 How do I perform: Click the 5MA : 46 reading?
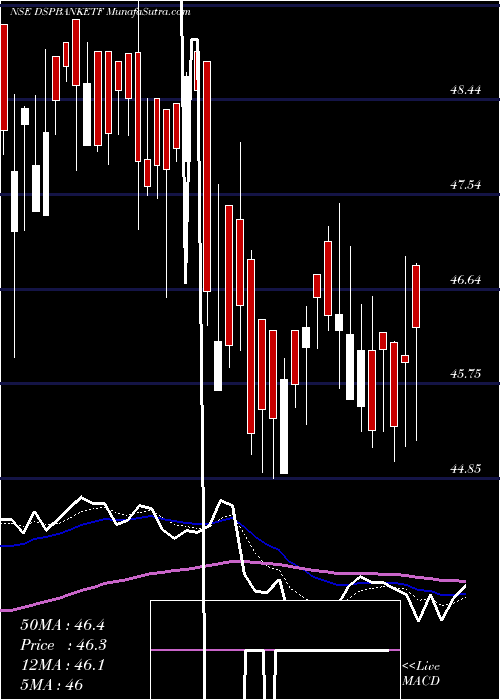(x=52, y=685)
